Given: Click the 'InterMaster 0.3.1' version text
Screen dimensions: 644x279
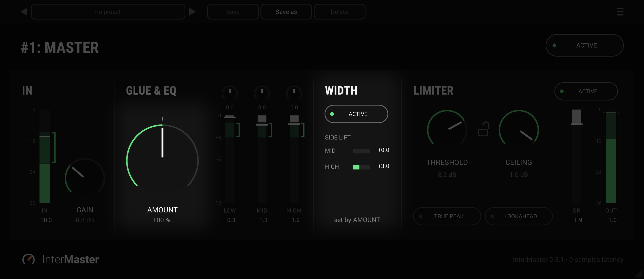Looking at the screenshot, I should point(538,260).
